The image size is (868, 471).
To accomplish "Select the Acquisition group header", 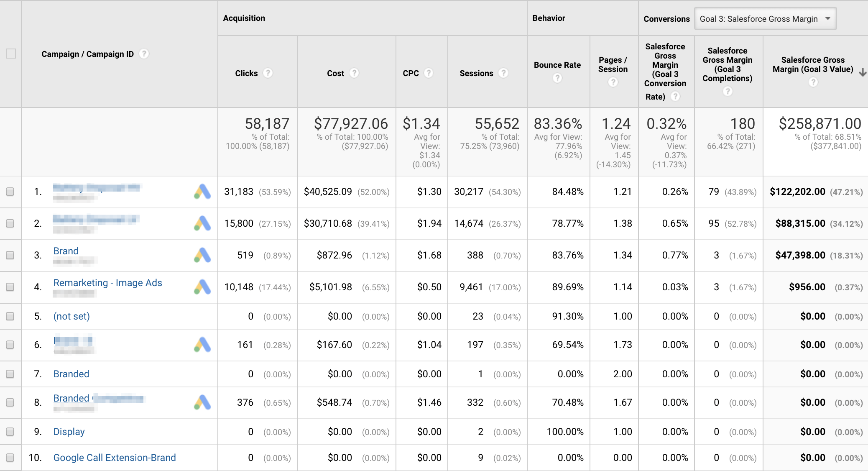I will click(244, 18).
